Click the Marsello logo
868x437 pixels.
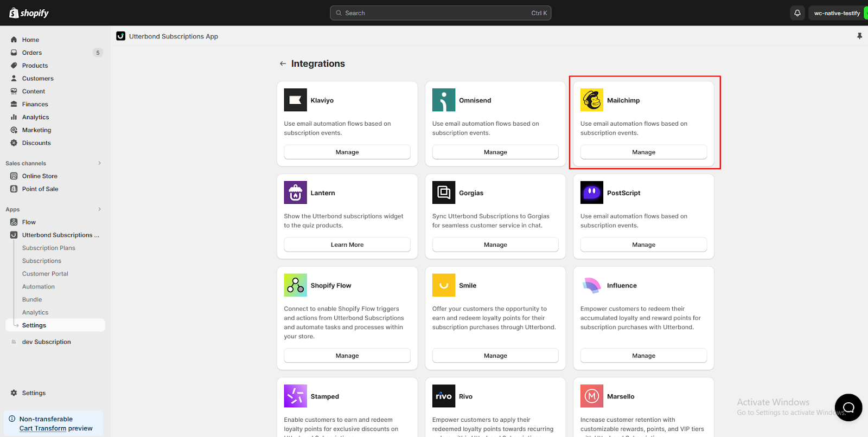(592, 396)
